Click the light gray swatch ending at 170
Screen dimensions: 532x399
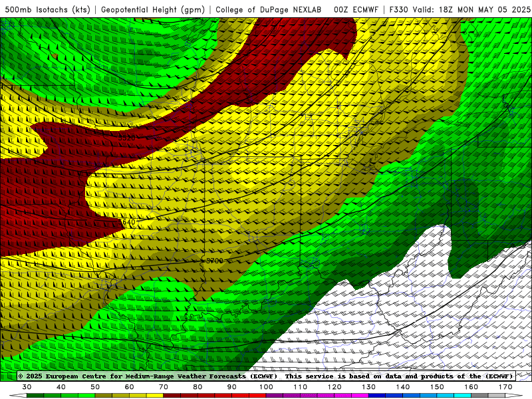pyautogui.click(x=497, y=396)
